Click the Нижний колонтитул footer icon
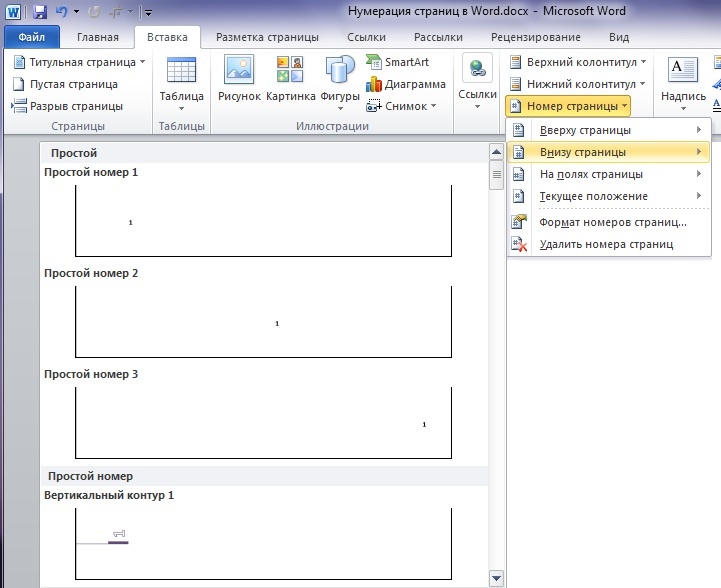This screenshot has height=588, width=721. pyautogui.click(x=516, y=84)
